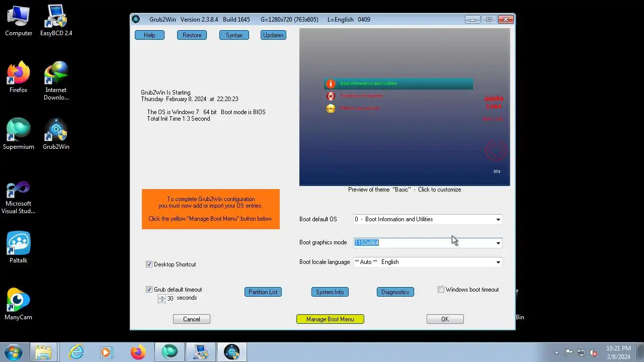644x362 pixels.
Task: Click the Help button
Action: point(149,35)
